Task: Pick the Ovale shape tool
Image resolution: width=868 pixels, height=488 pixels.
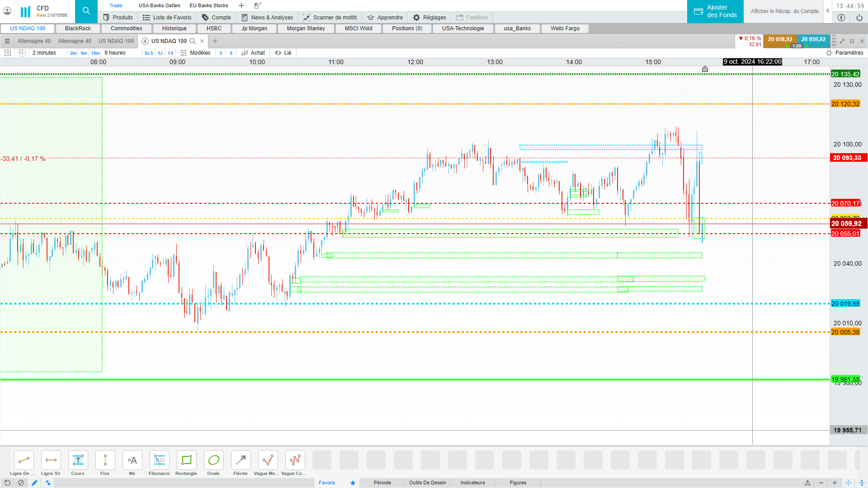Action: click(213, 460)
